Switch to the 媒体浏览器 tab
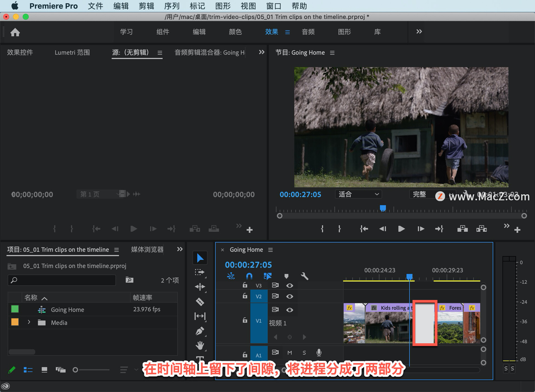The height and width of the screenshot is (392, 535). 147,249
